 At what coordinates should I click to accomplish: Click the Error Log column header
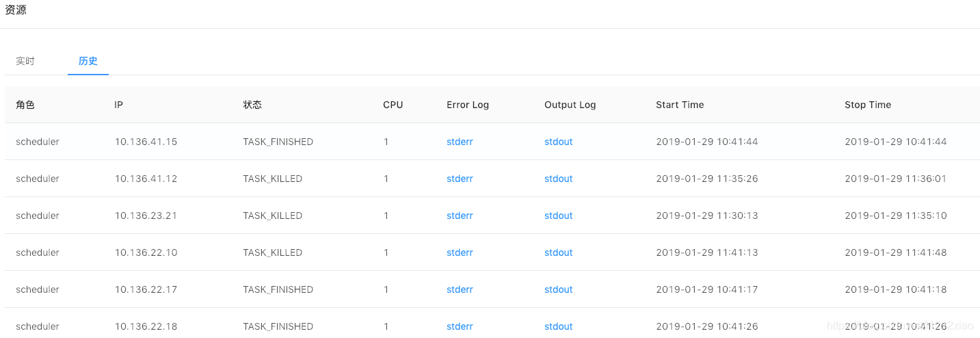tap(468, 105)
